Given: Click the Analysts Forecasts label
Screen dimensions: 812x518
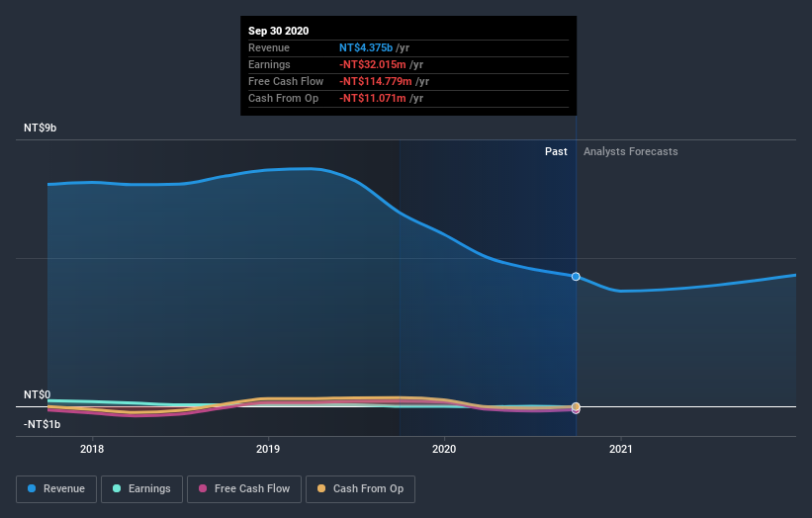Looking at the screenshot, I should pyautogui.click(x=630, y=151).
